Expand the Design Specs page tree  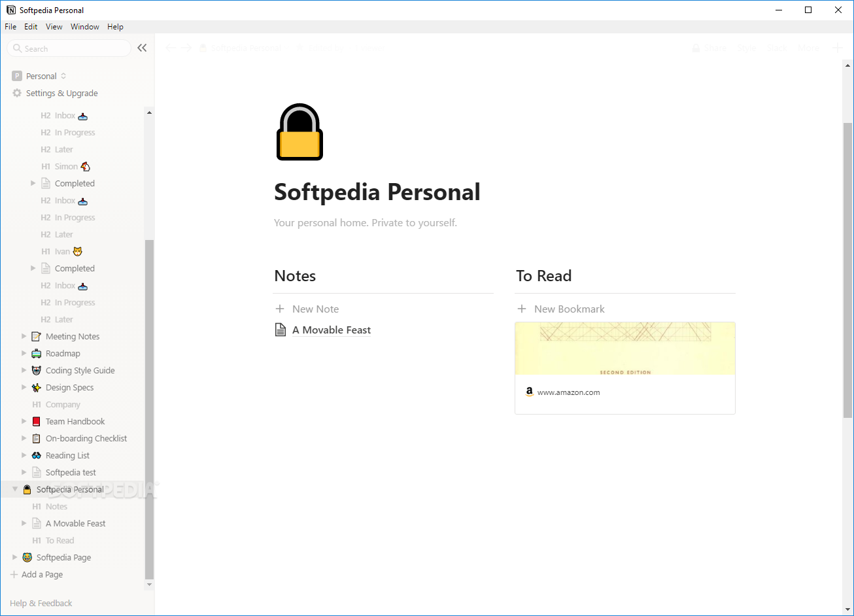tap(24, 387)
